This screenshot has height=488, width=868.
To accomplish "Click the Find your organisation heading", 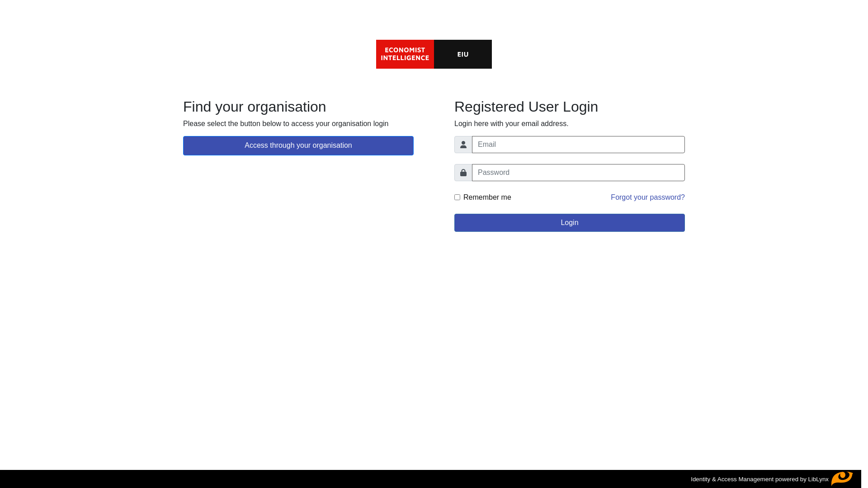I will point(255,107).
